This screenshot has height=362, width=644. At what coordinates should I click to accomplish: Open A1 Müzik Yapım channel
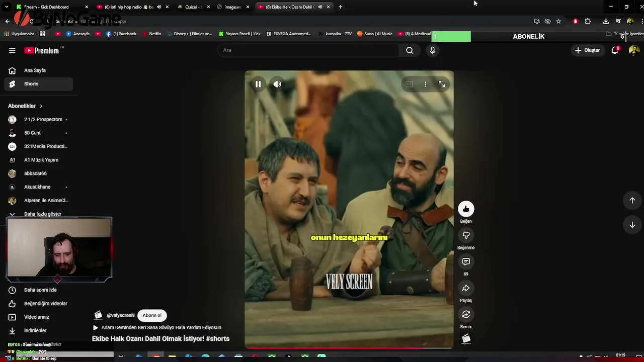pos(38,160)
